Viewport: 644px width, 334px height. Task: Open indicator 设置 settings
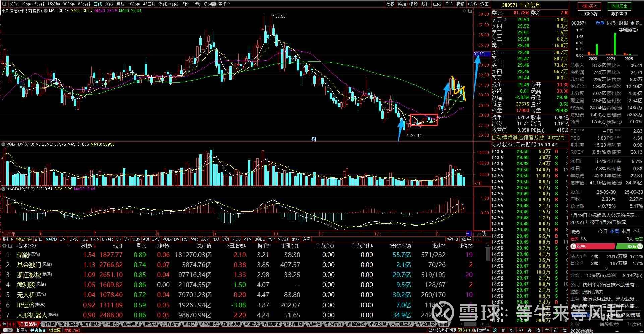pyautogui.click(x=306, y=239)
